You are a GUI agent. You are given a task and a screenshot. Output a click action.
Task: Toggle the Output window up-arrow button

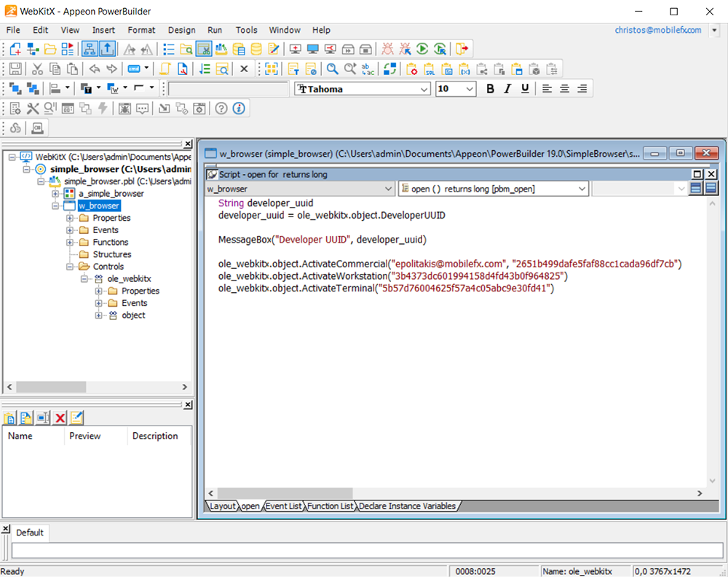107,49
